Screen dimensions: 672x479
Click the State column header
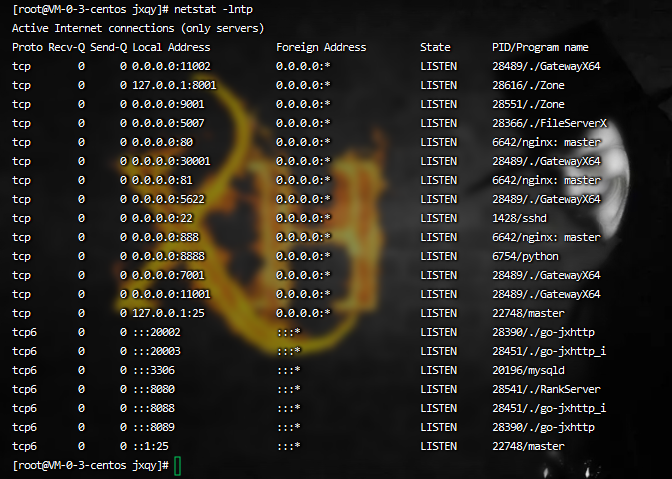pos(436,47)
